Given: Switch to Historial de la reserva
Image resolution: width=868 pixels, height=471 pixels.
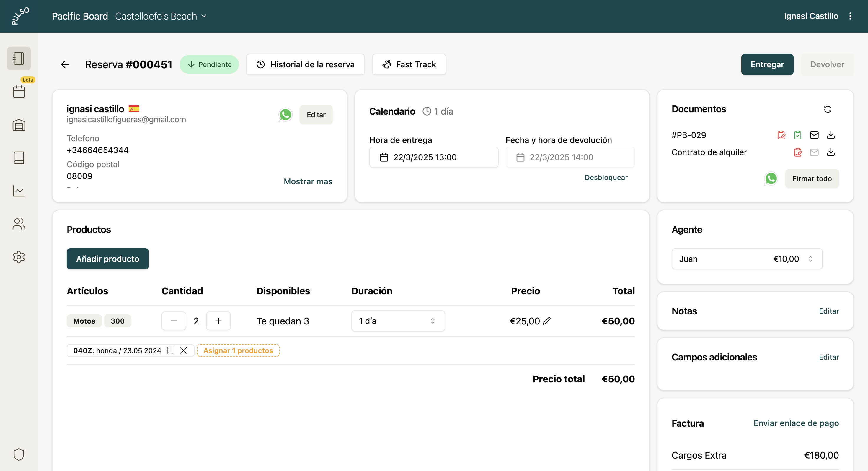Looking at the screenshot, I should [305, 64].
